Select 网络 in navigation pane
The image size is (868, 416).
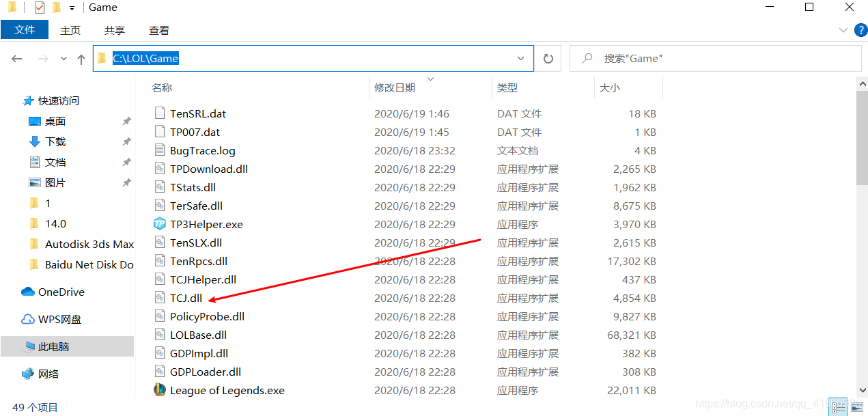point(48,374)
